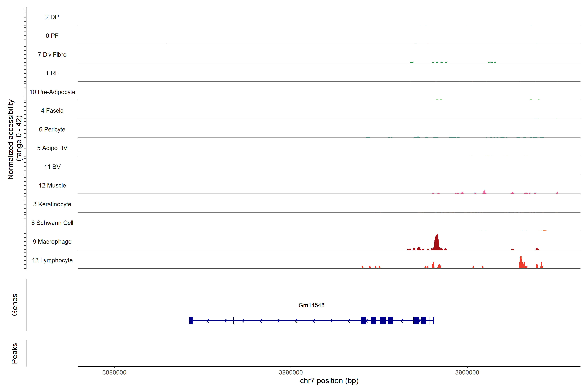Click the Genes panel label
The width and height of the screenshot is (588, 392).
pyautogui.click(x=15, y=304)
